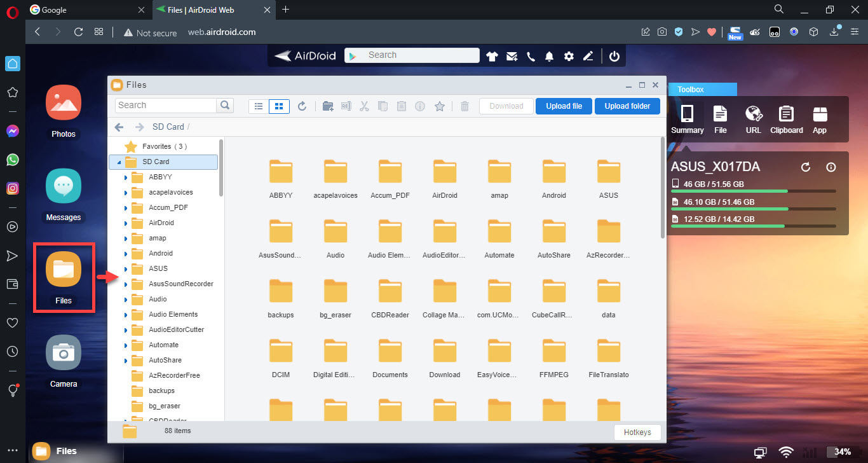
Task: Refresh the Files folder listing
Action: tap(302, 106)
